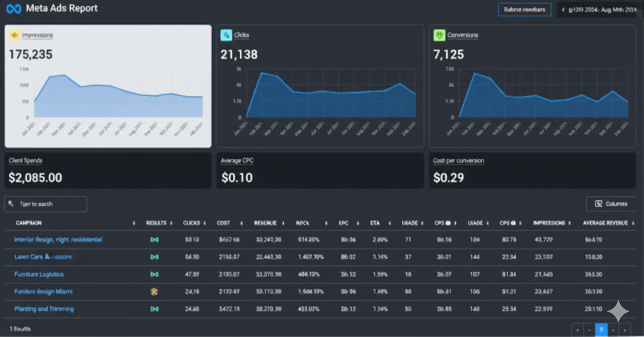Sort table by the Revenue column header
The width and height of the screenshot is (644, 337).
click(265, 223)
